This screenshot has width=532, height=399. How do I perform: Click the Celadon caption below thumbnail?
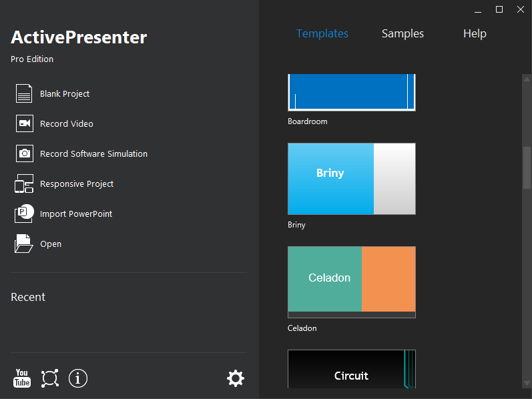tap(302, 328)
